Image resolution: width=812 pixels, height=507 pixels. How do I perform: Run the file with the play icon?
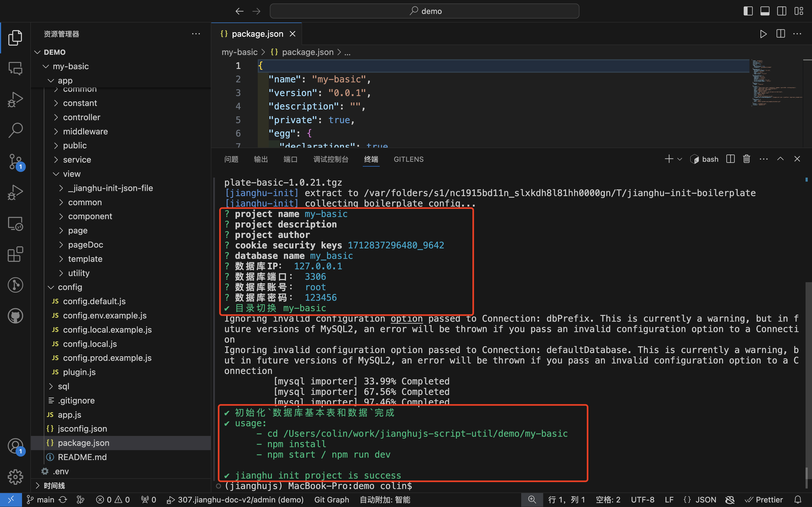(763, 34)
